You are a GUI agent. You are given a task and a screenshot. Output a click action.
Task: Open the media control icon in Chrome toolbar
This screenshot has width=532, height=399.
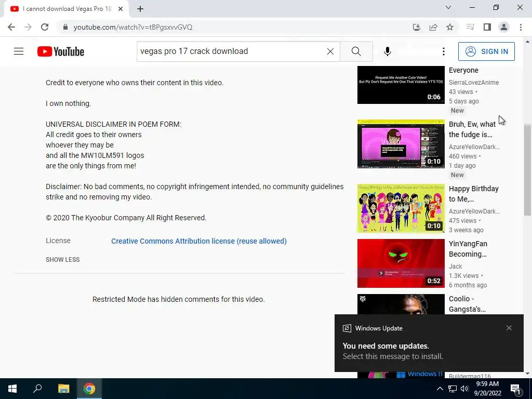pyautogui.click(x=470, y=27)
